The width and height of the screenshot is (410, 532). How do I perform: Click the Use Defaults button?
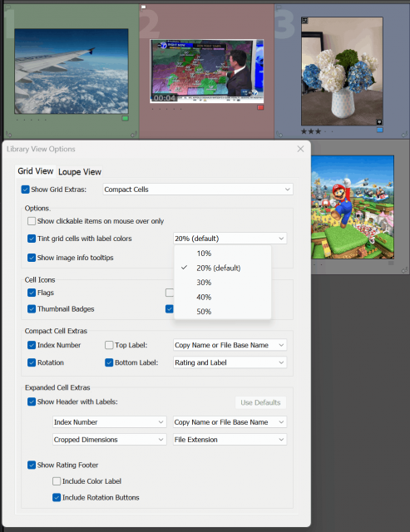[x=260, y=402]
